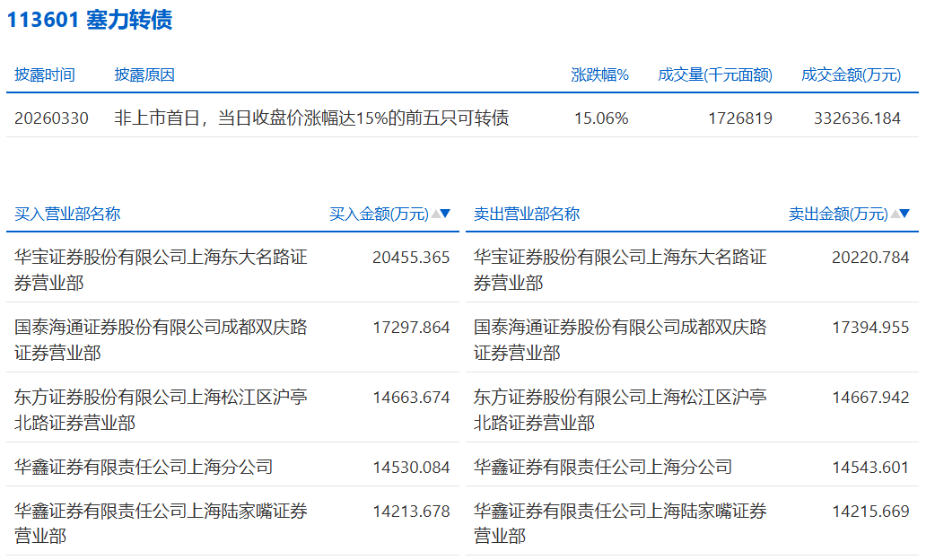Click the 买入营业部名称 column header
This screenshot has width=926, height=560.
(67, 214)
